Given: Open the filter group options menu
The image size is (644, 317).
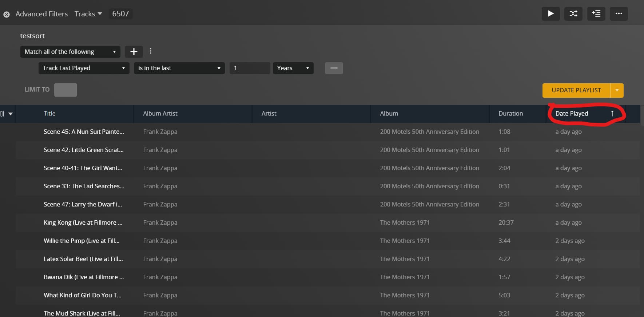Looking at the screenshot, I should [151, 51].
